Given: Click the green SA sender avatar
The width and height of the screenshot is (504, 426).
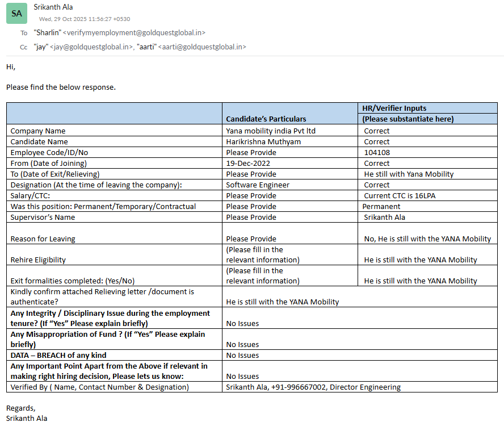Looking at the screenshot, I should tap(16, 13).
